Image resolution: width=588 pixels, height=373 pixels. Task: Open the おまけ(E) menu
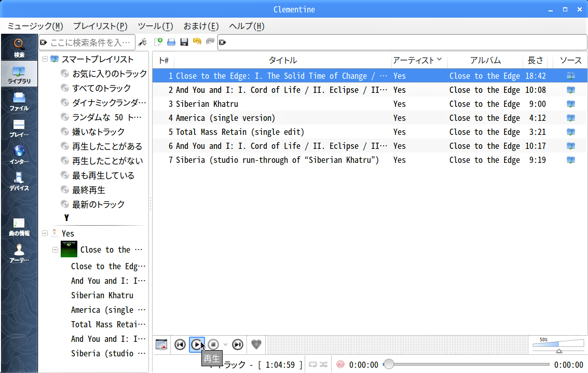(201, 26)
